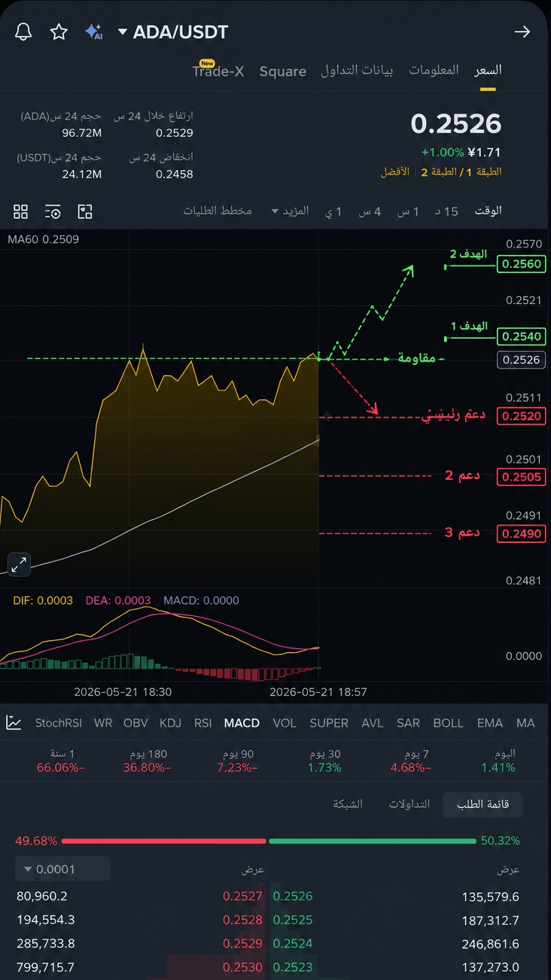551x980 pixels.
Task: Select the AVL indicator
Action: (373, 723)
